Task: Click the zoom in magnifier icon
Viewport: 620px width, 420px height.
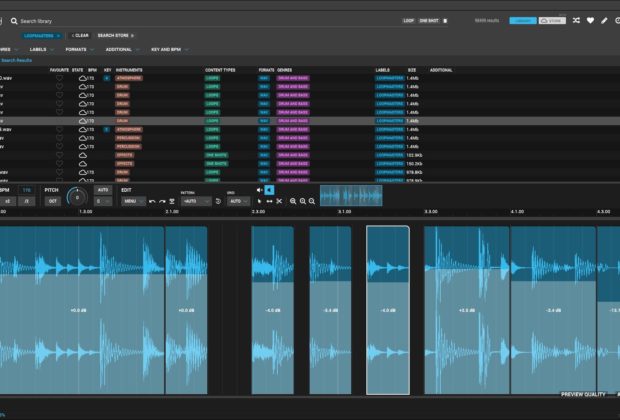Action: pos(293,201)
